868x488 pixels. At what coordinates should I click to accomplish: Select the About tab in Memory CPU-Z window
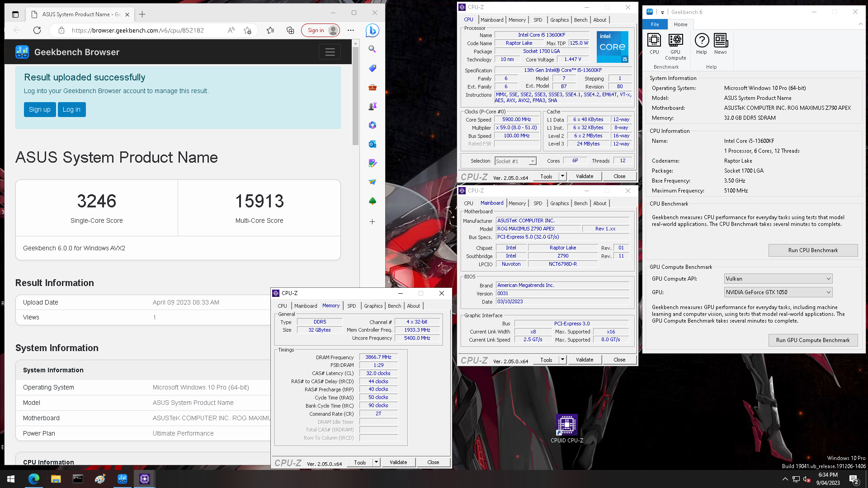413,306
